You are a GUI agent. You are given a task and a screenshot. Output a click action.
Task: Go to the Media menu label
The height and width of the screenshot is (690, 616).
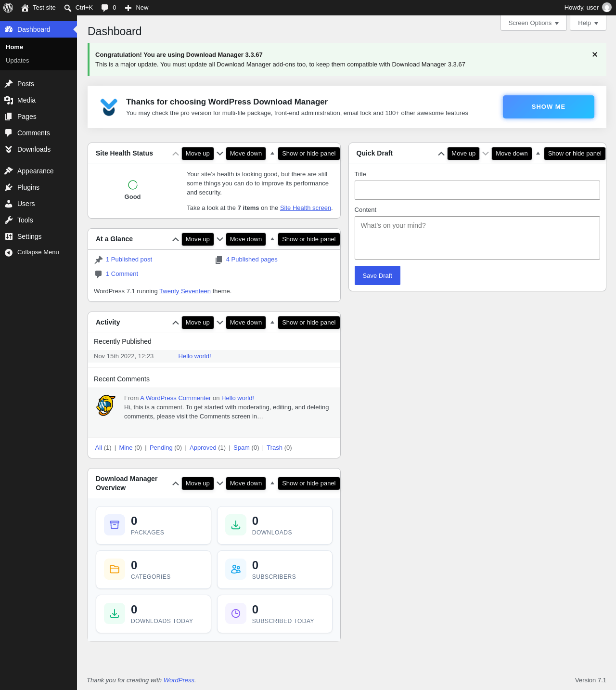(26, 100)
